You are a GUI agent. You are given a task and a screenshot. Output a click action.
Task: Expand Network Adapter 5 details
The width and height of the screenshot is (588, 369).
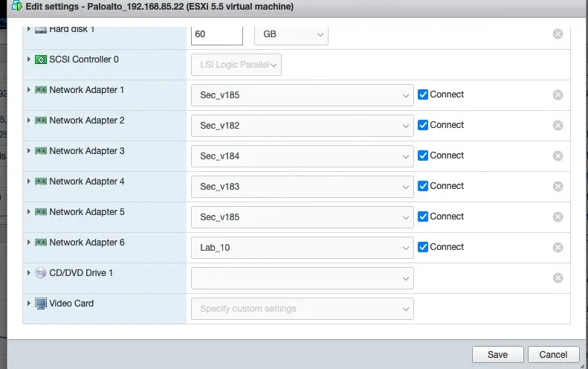[x=29, y=212]
